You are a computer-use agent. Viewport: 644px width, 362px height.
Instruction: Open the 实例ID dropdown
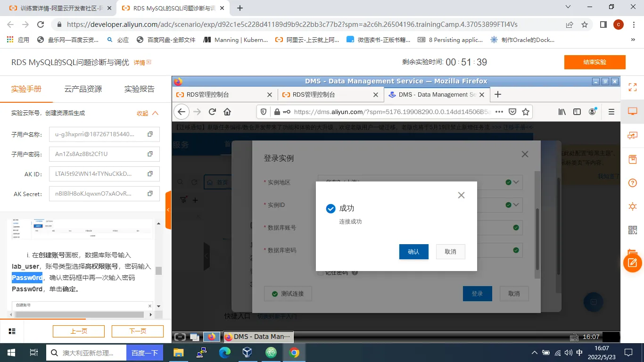(x=421, y=205)
